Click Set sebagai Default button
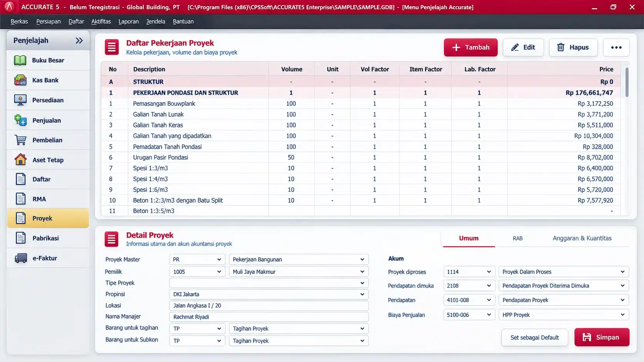Screen dimensions: 644x362 click(x=535, y=337)
